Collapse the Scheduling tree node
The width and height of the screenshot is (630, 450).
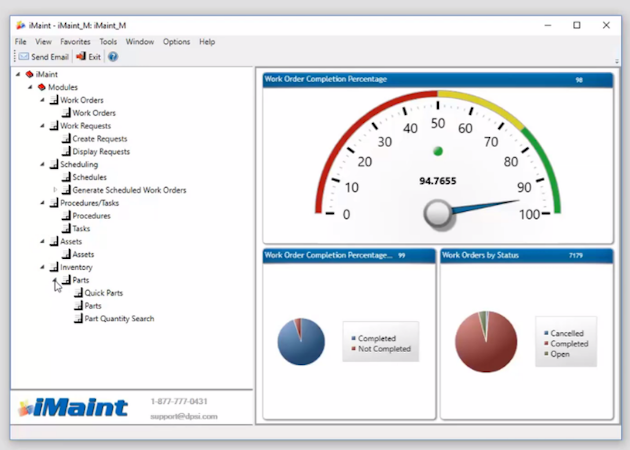point(42,164)
